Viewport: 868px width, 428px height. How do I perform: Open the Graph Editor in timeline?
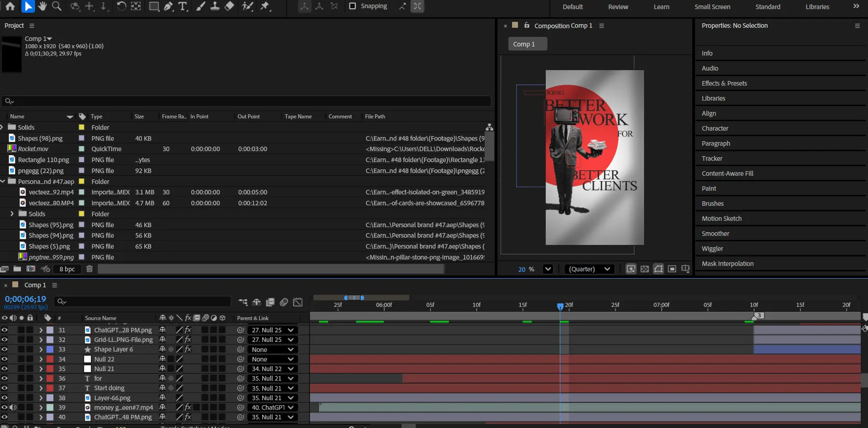298,302
